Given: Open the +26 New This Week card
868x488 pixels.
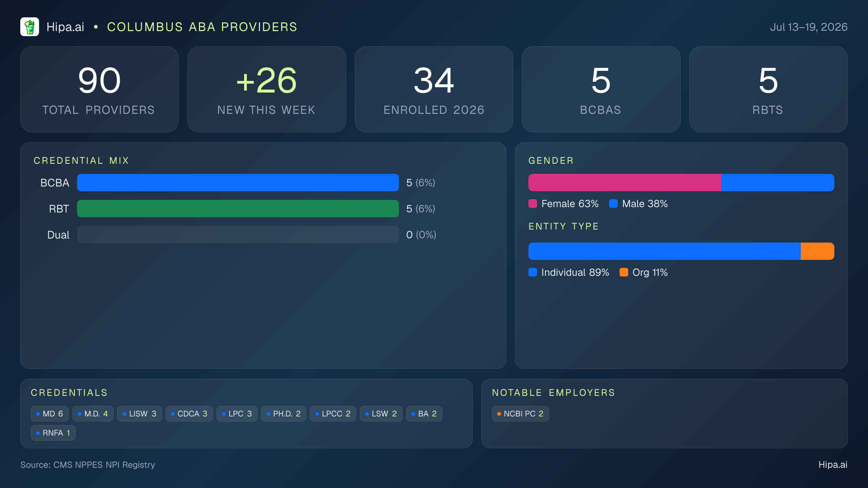Looking at the screenshot, I should [x=267, y=89].
